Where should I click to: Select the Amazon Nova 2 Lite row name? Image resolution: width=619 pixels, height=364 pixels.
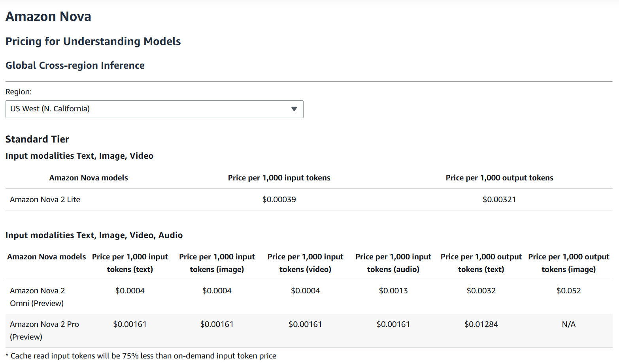tap(45, 199)
